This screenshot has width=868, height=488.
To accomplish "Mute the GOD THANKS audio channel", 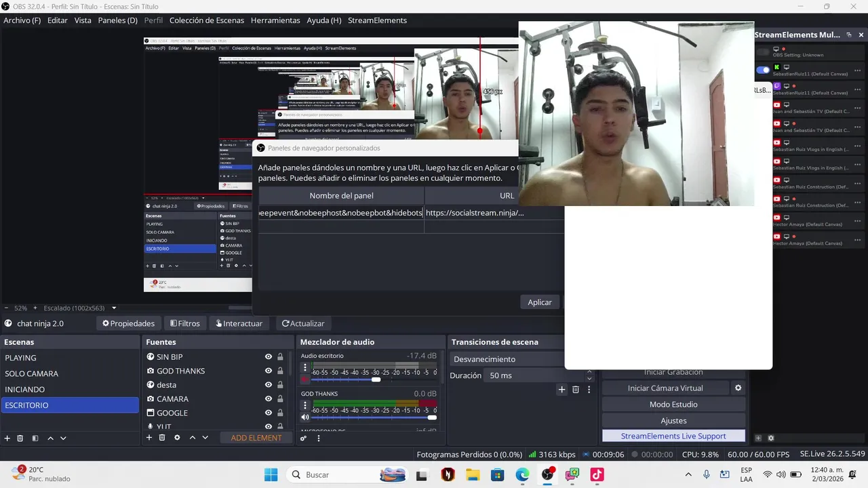I will [x=305, y=418].
